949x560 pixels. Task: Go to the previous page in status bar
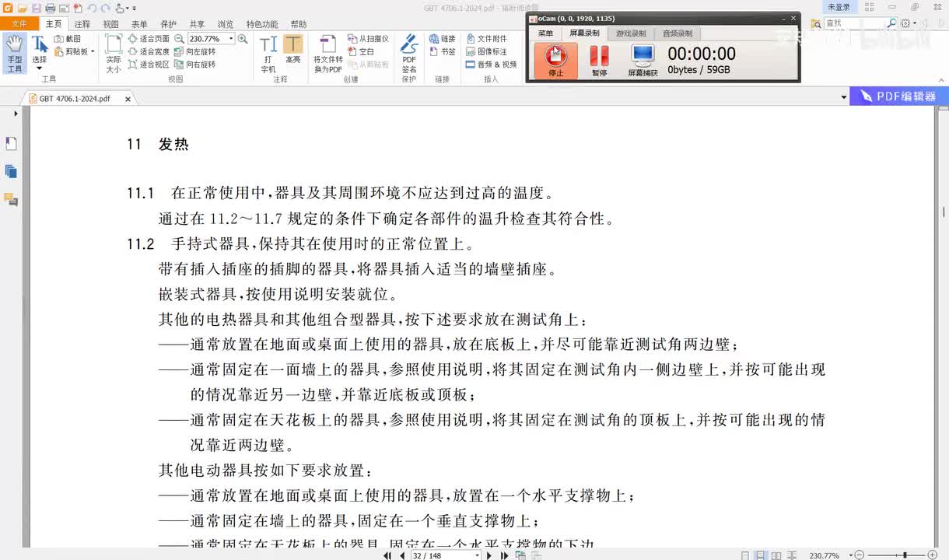click(402, 555)
